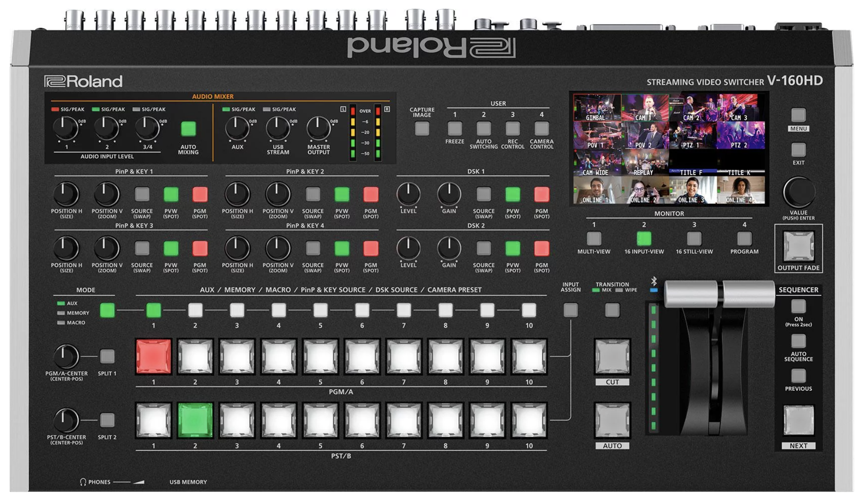The height and width of the screenshot is (501, 868).
Task: Enable PinP & KEY 1 PGM button
Action: [200, 194]
